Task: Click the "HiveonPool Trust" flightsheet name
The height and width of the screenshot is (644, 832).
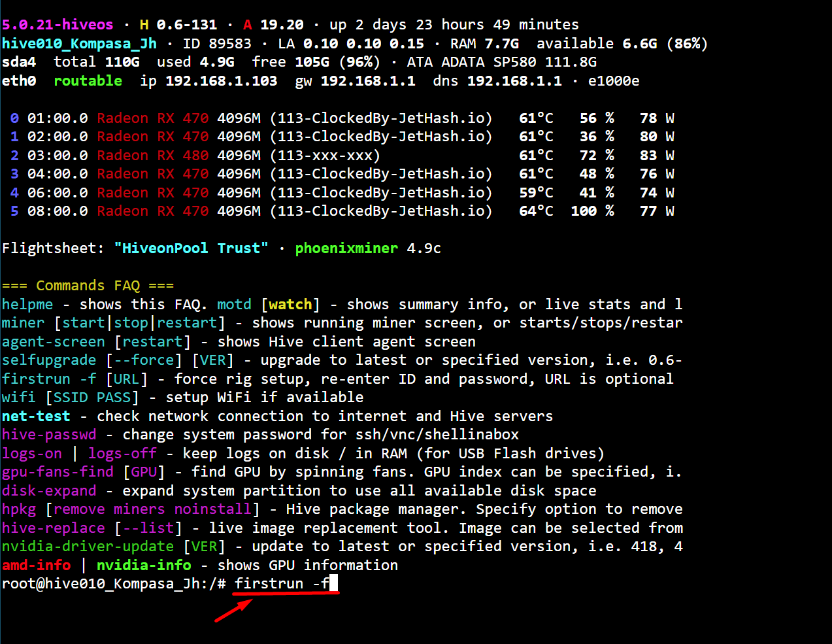Action: [191, 248]
